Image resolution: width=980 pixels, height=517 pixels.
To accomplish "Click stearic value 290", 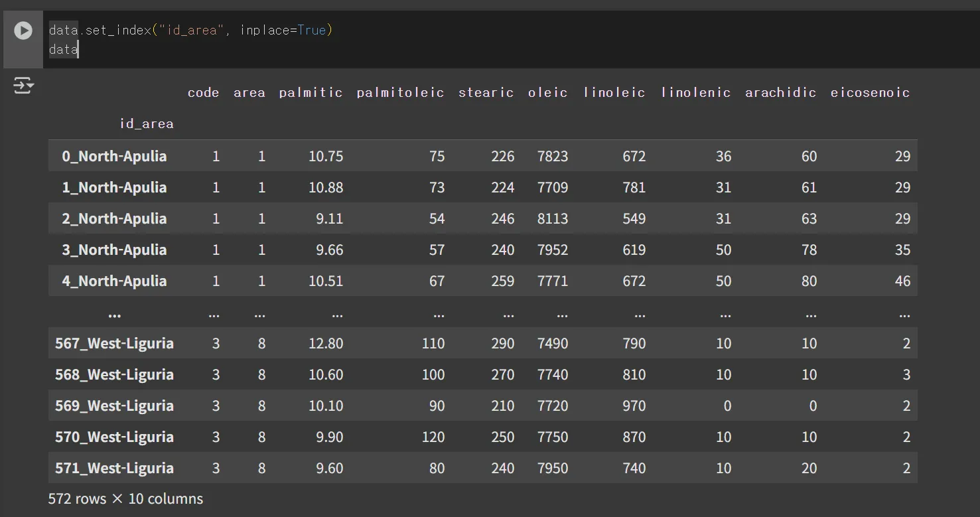I will (503, 344).
